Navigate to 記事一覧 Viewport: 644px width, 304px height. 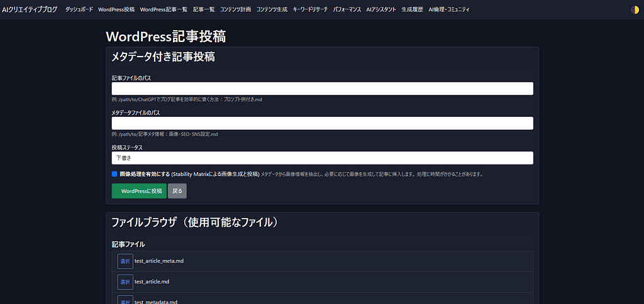point(204,9)
